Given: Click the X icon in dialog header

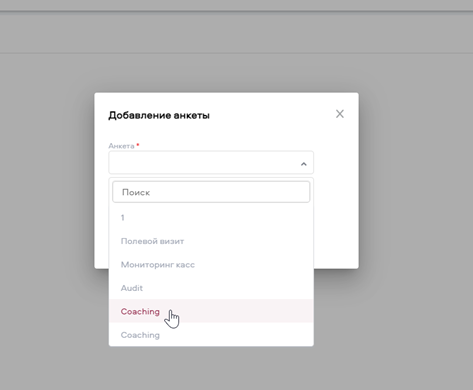Looking at the screenshot, I should pos(340,114).
